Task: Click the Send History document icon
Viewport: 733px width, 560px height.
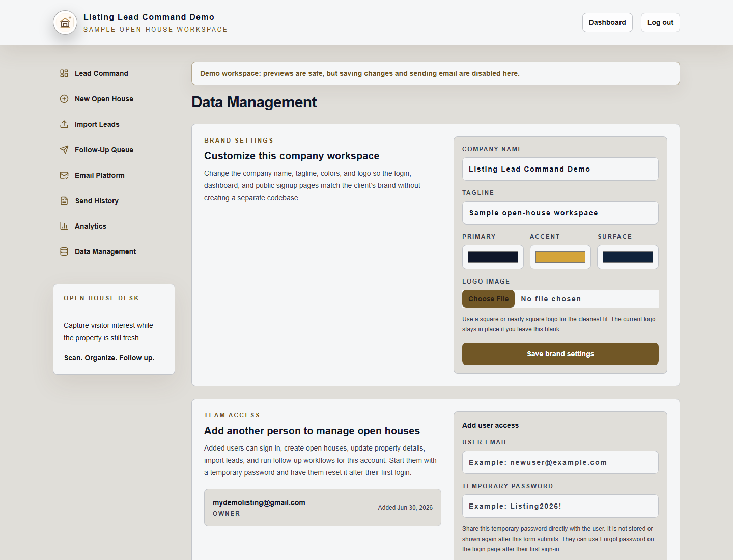Action: pyautogui.click(x=64, y=201)
